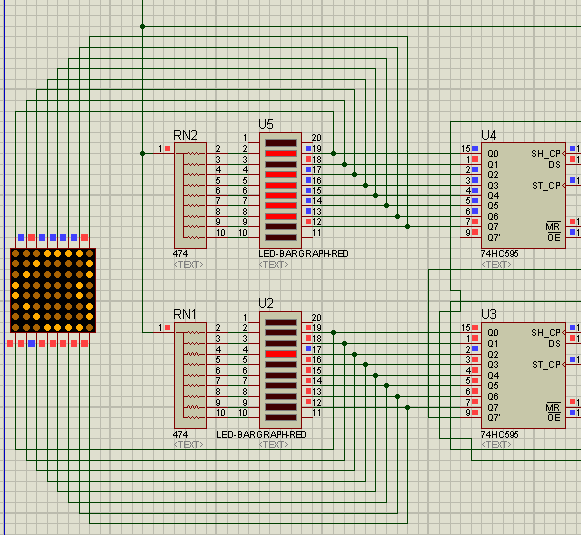585x535 pixels.
Task: Click the Q0 pin of U4
Action: tap(493, 154)
